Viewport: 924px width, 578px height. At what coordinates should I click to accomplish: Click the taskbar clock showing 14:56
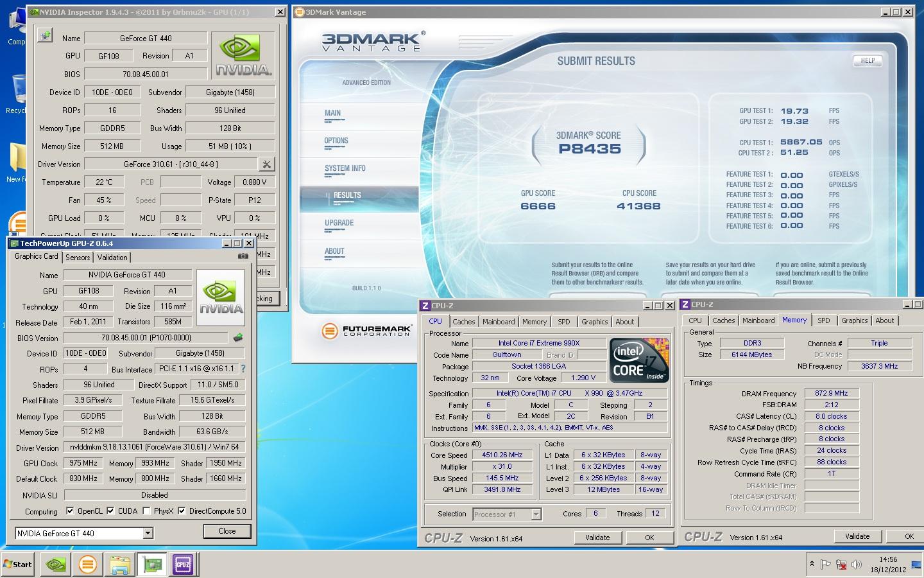pyautogui.click(x=888, y=565)
